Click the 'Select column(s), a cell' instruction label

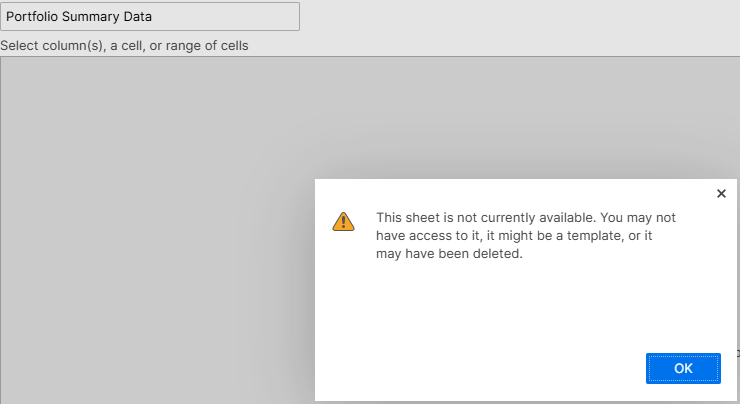pos(124,46)
